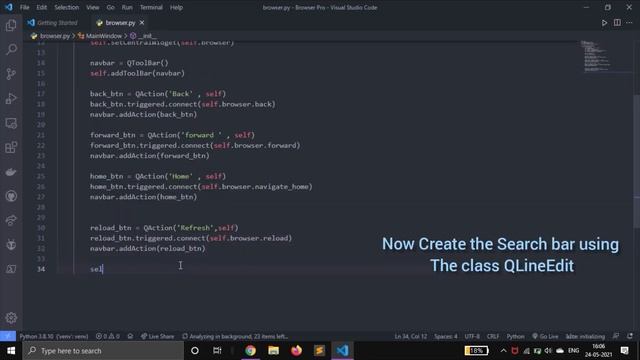
Task: Show hidden system tray icons
Action: pos(503,351)
